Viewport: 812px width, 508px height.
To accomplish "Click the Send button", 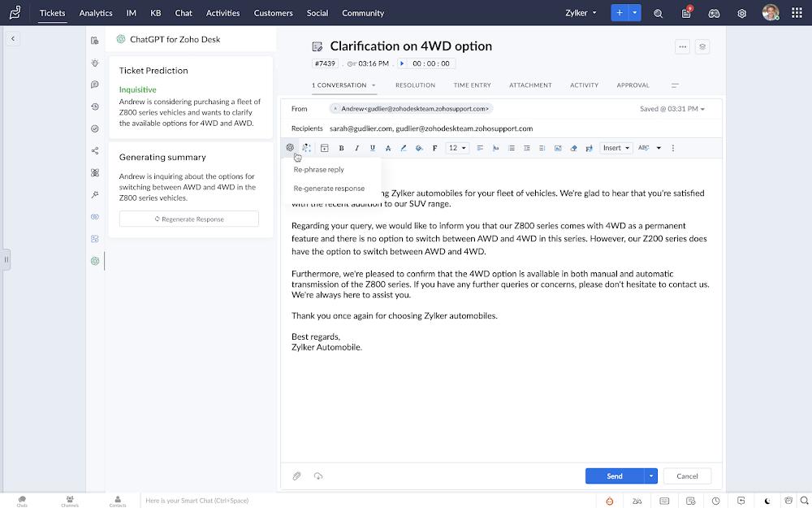I will [x=615, y=475].
